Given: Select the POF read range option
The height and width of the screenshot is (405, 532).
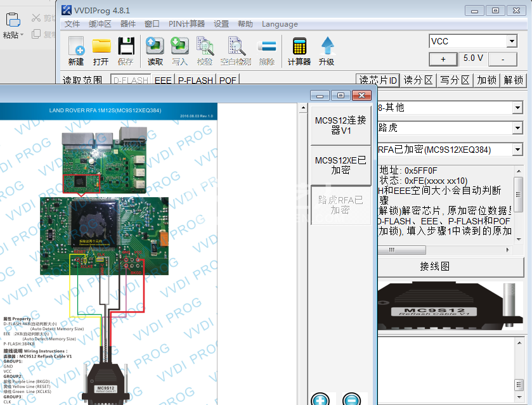Looking at the screenshot, I should pos(228,80).
